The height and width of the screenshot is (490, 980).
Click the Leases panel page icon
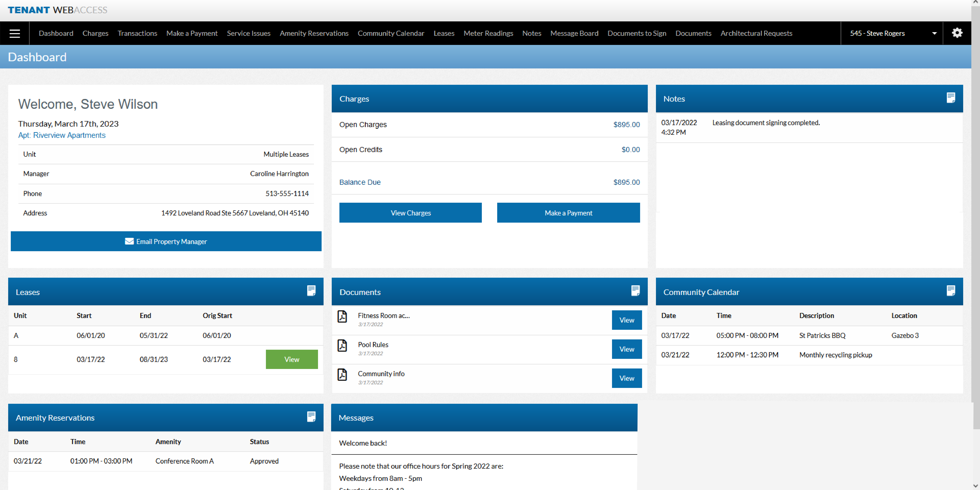[x=311, y=291]
